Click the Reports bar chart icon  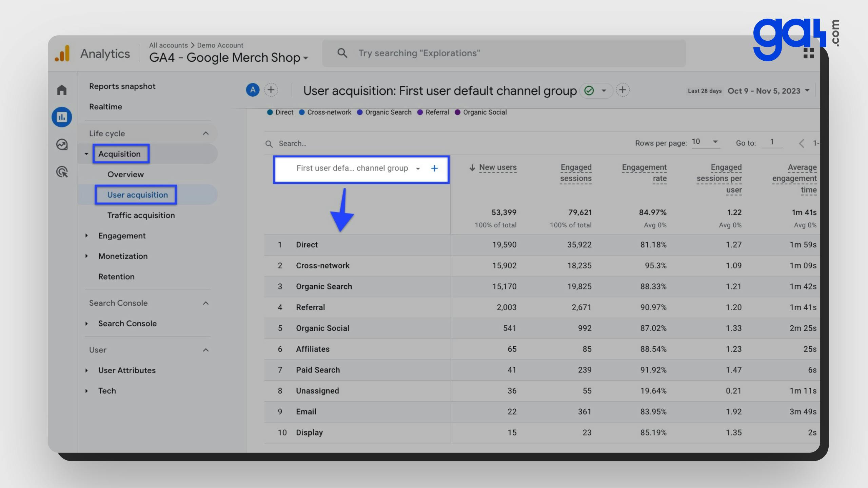pos(62,117)
